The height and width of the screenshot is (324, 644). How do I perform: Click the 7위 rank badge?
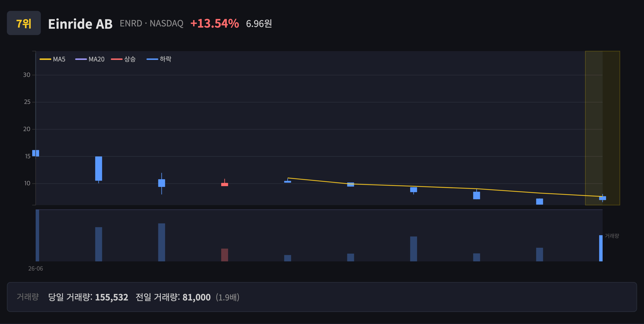[x=24, y=23]
